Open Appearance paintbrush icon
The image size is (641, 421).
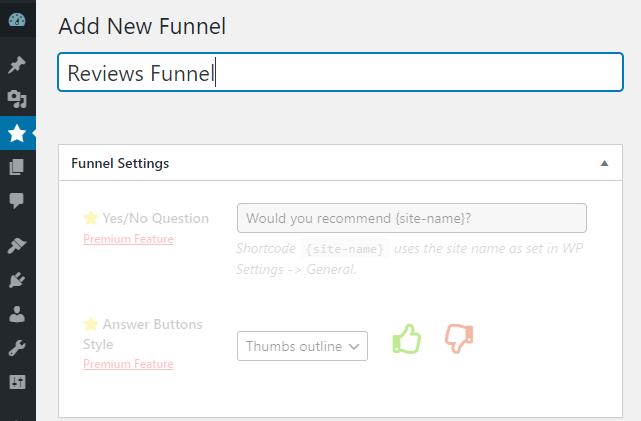click(17, 245)
